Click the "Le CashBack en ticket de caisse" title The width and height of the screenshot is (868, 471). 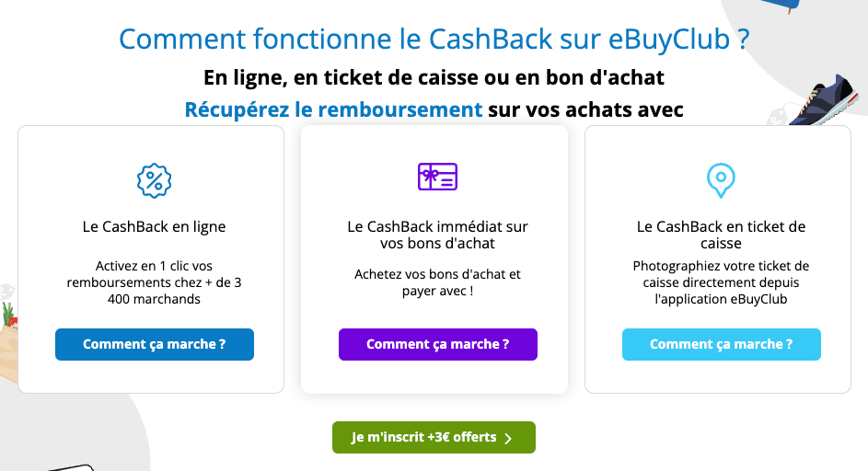[x=721, y=235]
